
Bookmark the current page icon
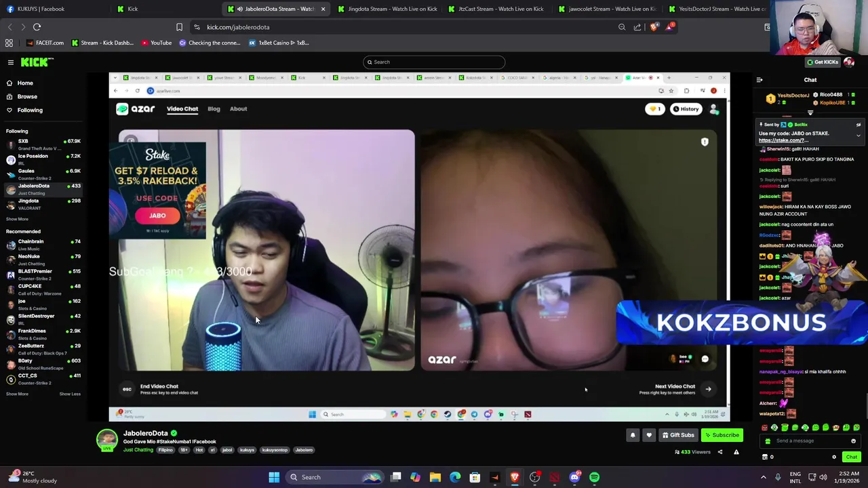click(179, 27)
